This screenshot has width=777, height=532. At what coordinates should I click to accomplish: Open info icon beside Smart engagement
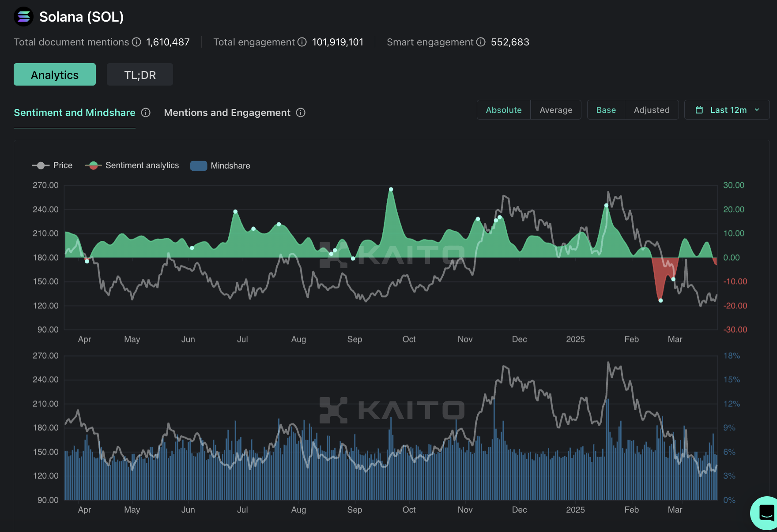coord(481,42)
